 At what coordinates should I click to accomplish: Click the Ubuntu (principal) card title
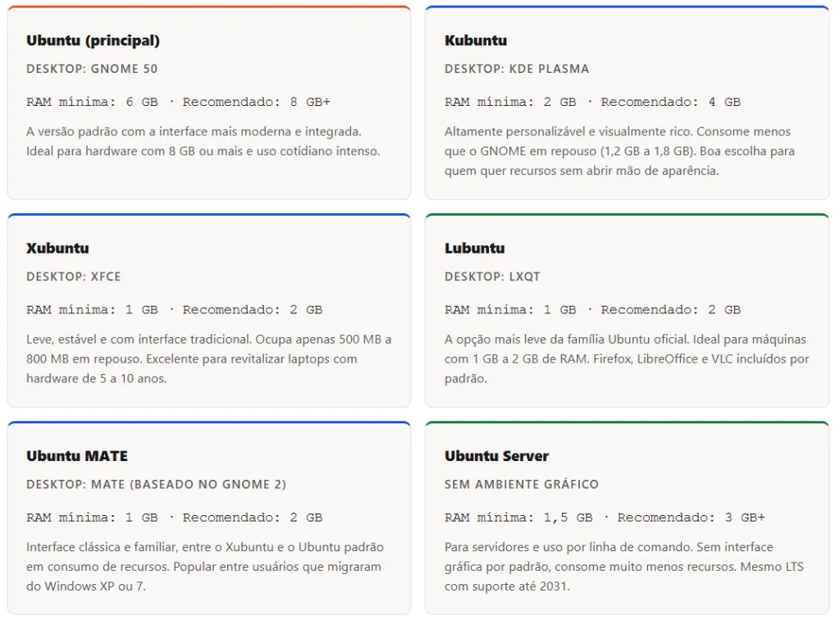pos(93,40)
